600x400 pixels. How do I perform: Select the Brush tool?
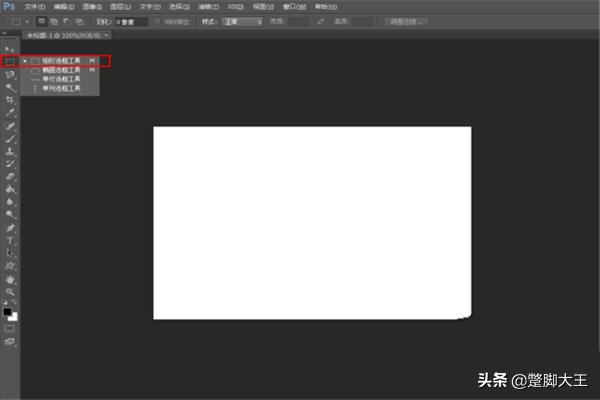(x=10, y=139)
